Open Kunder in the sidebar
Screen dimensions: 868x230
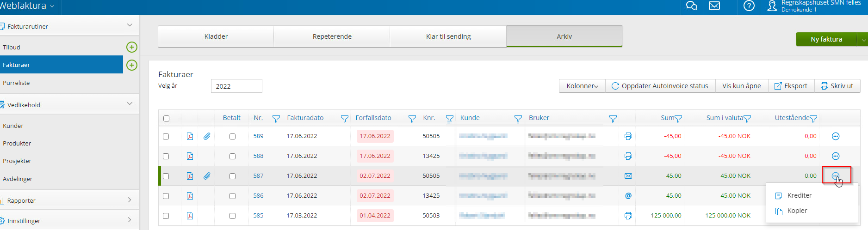click(x=13, y=126)
